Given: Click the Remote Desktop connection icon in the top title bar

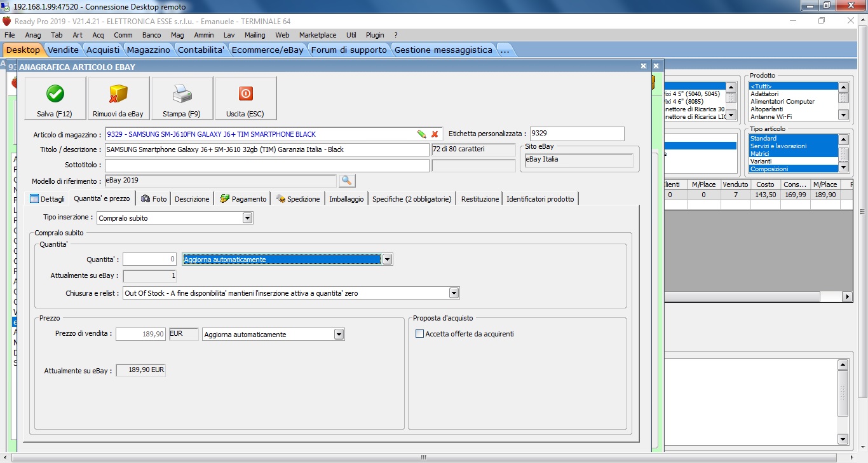Looking at the screenshot, I should 6,6.
